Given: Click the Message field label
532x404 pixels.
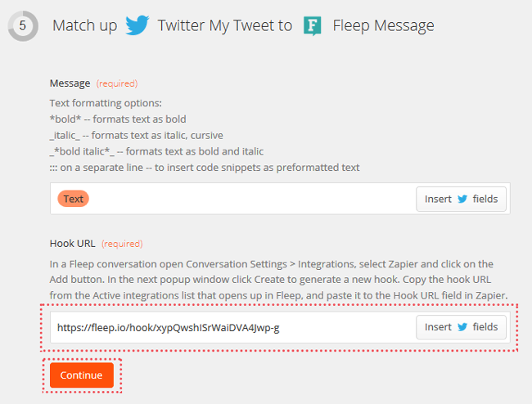Looking at the screenshot, I should click(x=70, y=83).
